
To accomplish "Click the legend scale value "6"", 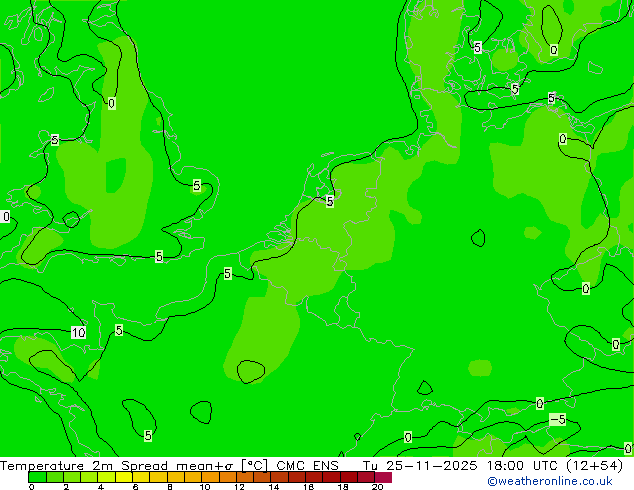I will [135, 487].
